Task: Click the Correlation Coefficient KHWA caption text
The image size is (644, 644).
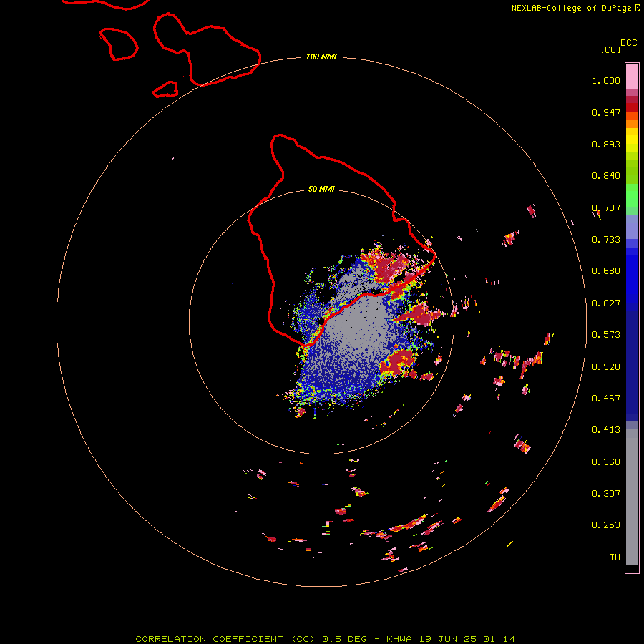Action: pos(325,639)
